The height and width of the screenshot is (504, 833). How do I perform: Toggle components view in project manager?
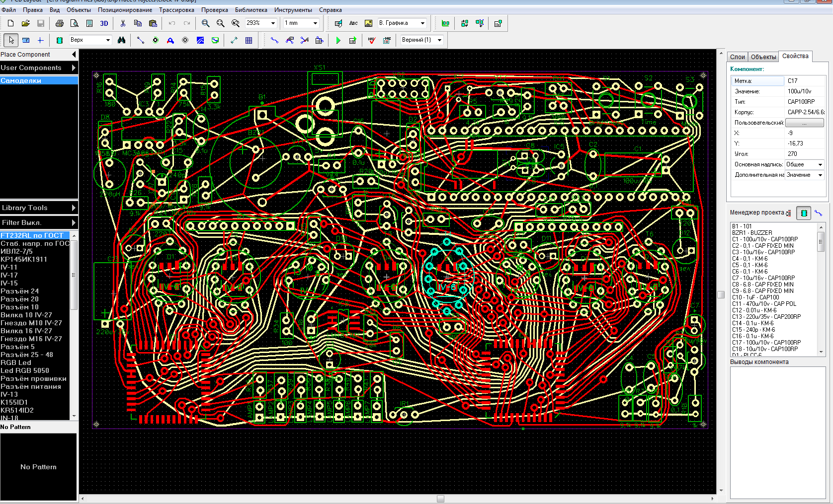click(x=804, y=213)
